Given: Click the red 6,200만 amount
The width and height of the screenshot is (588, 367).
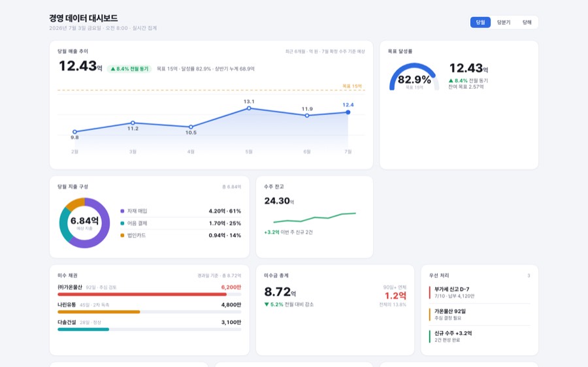Looking at the screenshot, I should click(231, 287).
